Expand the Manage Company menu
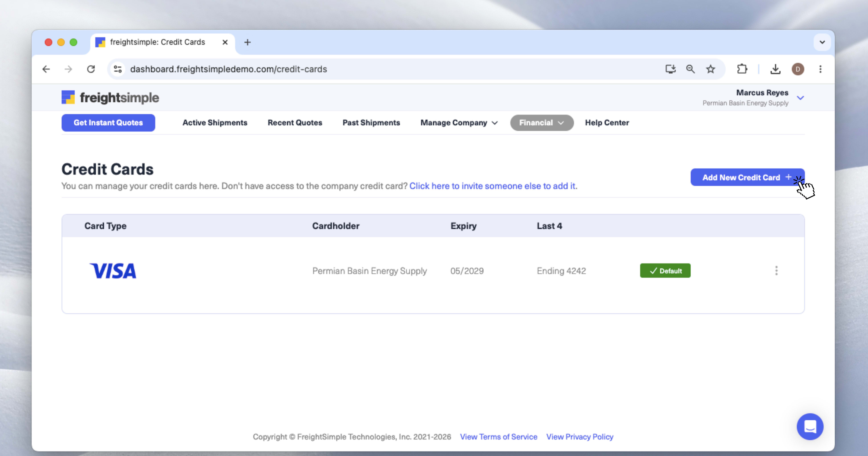 tap(459, 123)
